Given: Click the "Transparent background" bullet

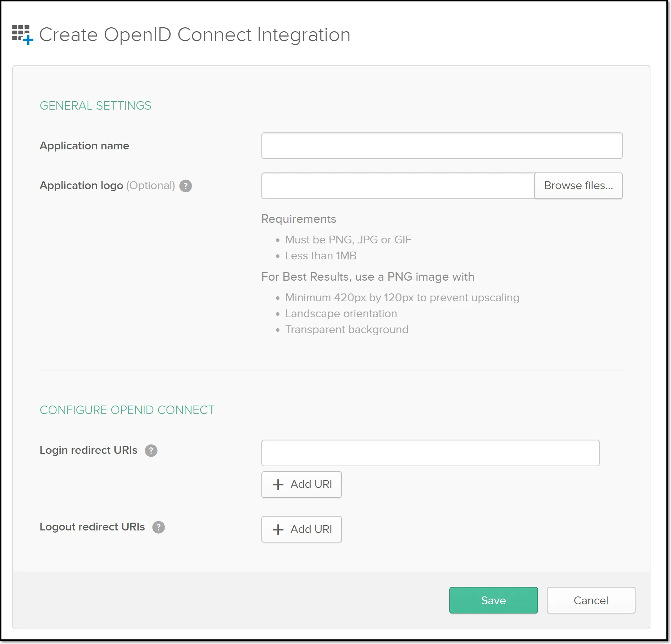Looking at the screenshot, I should (346, 330).
